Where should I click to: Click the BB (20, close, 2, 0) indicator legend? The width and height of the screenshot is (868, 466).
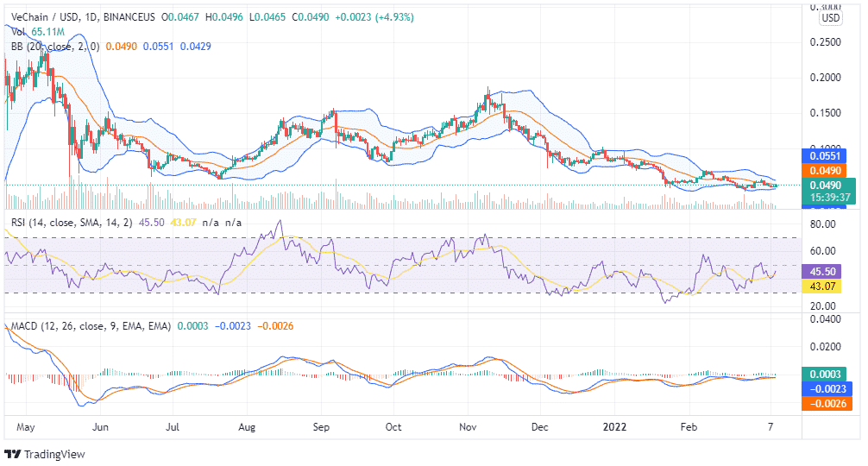point(55,47)
